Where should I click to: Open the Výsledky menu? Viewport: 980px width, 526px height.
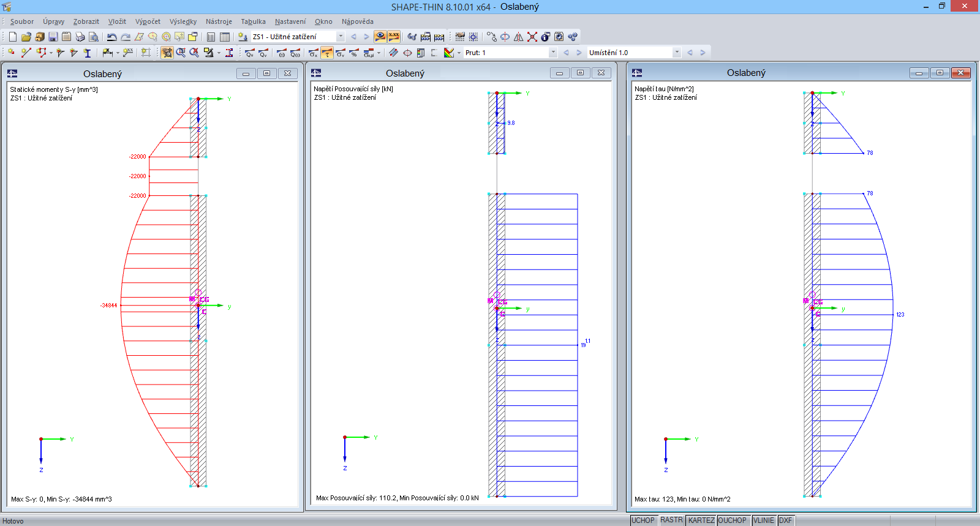183,21
